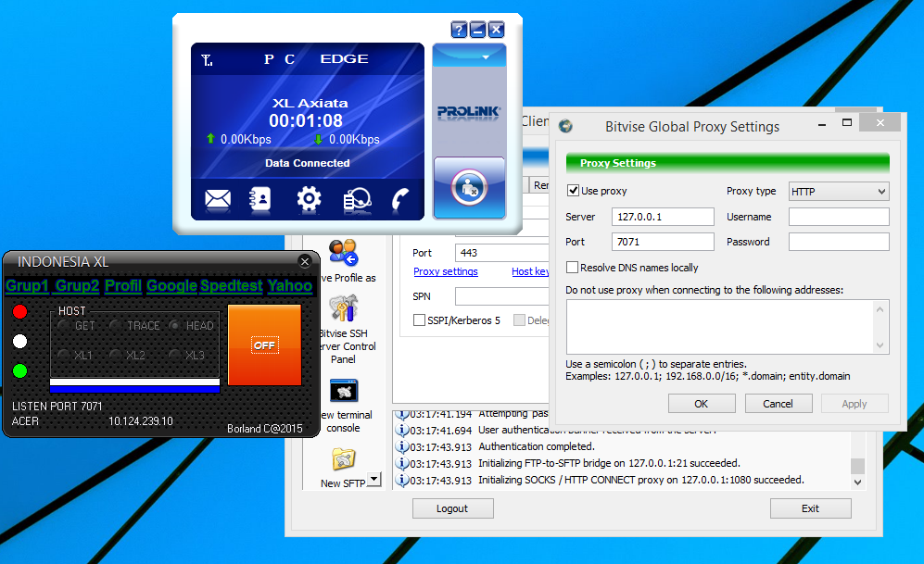The height and width of the screenshot is (564, 924).
Task: Click the SPN input field
Action: point(502,296)
